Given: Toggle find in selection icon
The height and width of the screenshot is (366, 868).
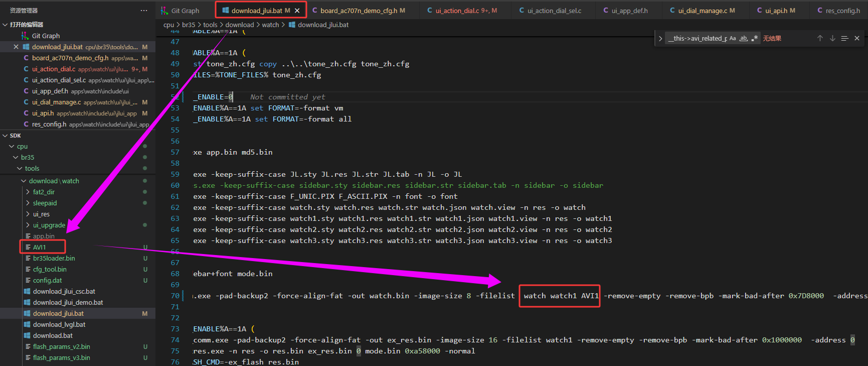Looking at the screenshot, I should 845,38.
